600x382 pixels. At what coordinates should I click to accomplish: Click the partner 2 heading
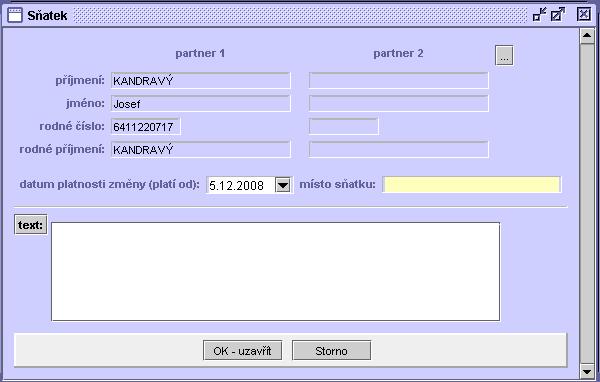pos(398,53)
